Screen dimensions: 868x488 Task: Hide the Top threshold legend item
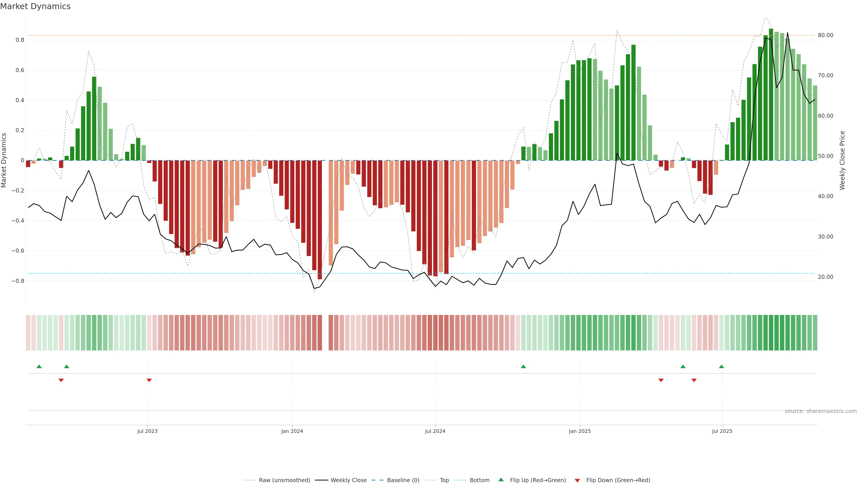444,480
